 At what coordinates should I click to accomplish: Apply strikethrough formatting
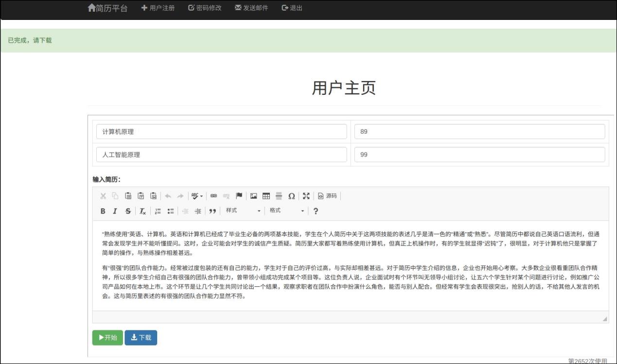128,211
